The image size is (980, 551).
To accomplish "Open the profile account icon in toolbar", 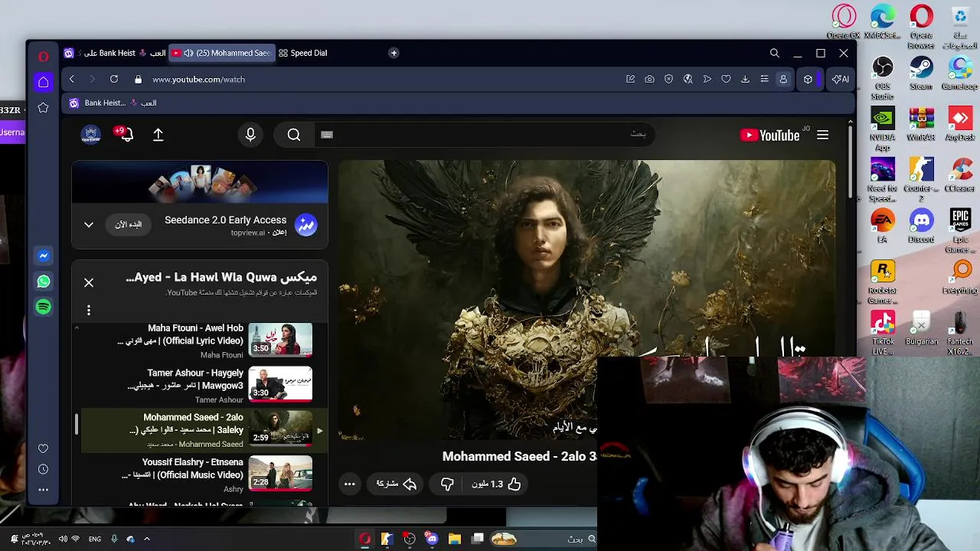I will pos(783,79).
